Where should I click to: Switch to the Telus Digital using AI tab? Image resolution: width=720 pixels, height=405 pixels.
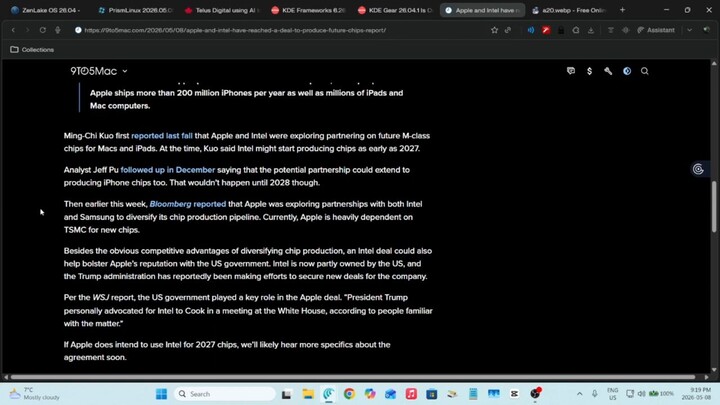coord(222,10)
